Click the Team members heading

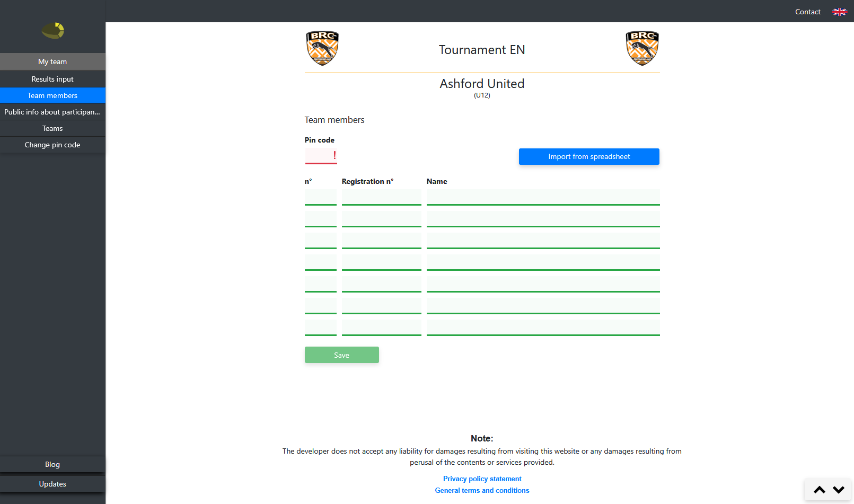coord(334,120)
